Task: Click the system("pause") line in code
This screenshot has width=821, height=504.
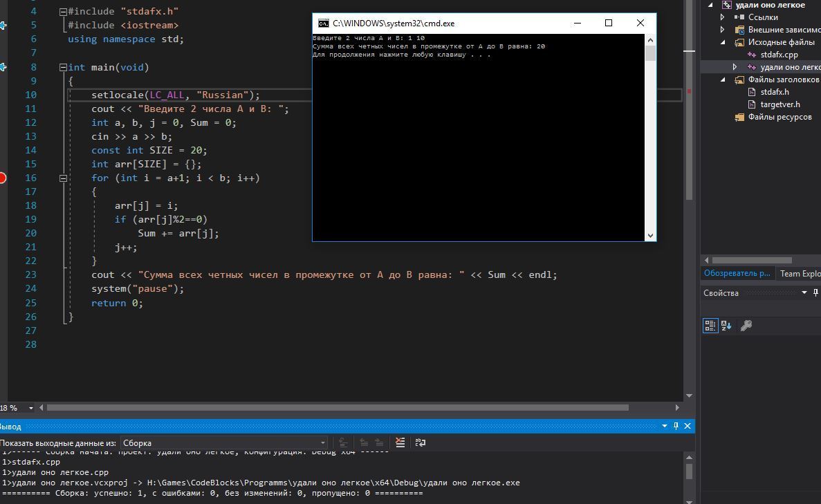Action: tap(138, 288)
